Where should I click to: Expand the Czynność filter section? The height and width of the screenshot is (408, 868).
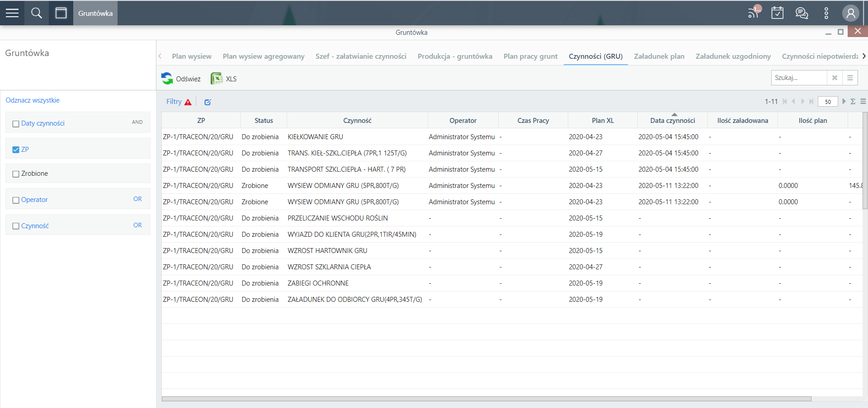tap(35, 226)
